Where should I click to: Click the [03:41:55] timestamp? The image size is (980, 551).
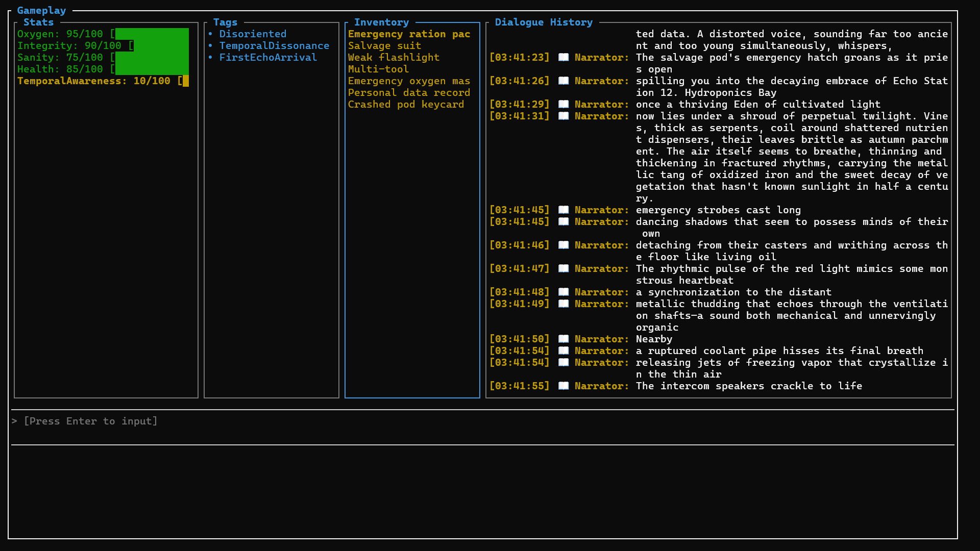[x=519, y=386]
